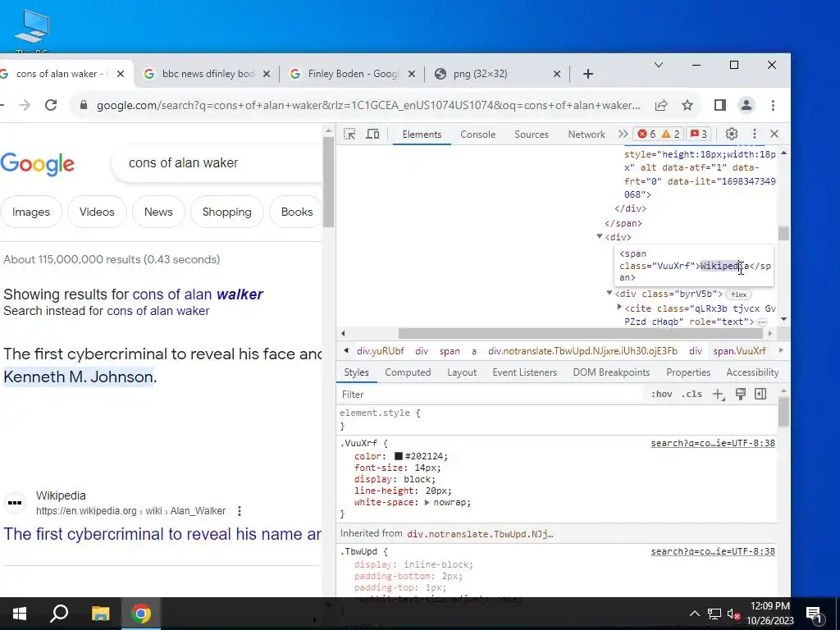Expand the white-space nowrap value triangle
Screen dimensions: 840x630
point(427,503)
